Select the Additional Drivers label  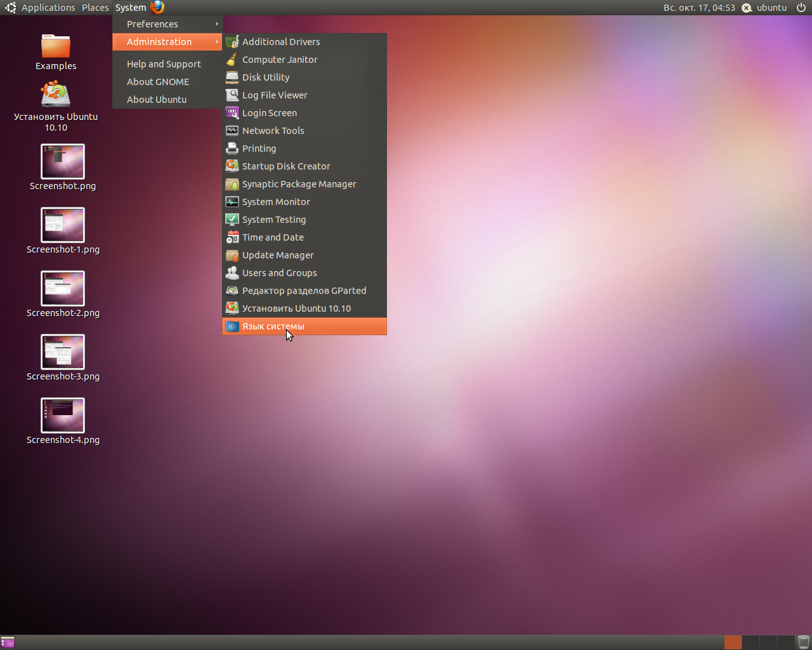tap(281, 42)
